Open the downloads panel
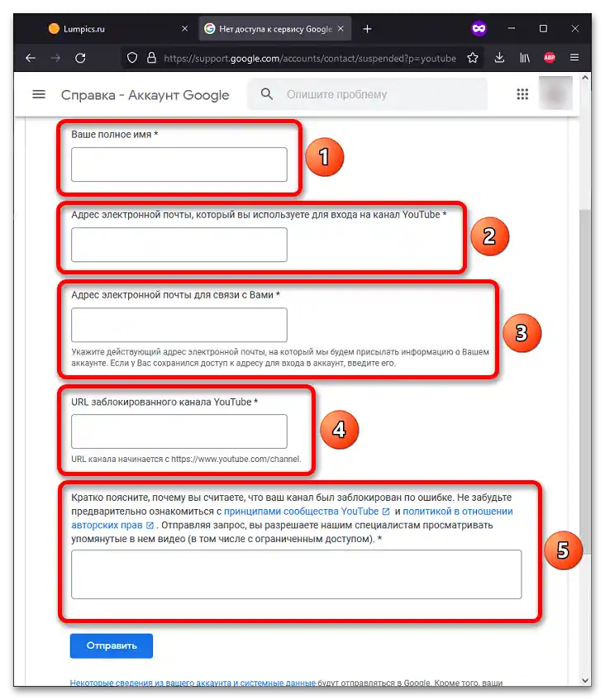Screen dimensions: 605x700 point(500,58)
